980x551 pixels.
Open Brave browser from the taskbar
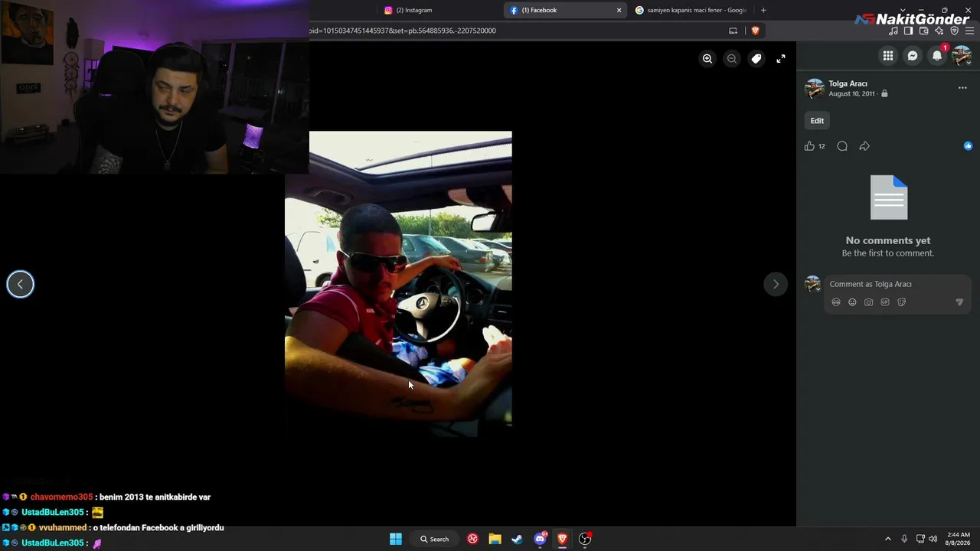563,539
